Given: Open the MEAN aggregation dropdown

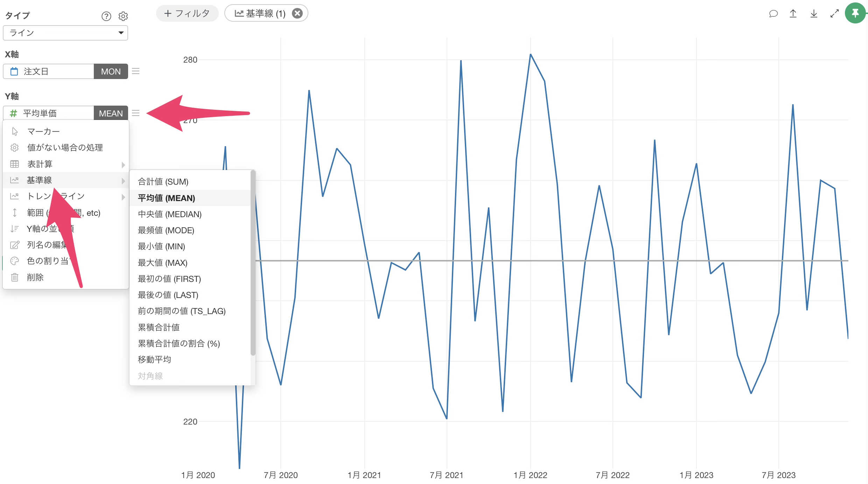Looking at the screenshot, I should [x=111, y=113].
